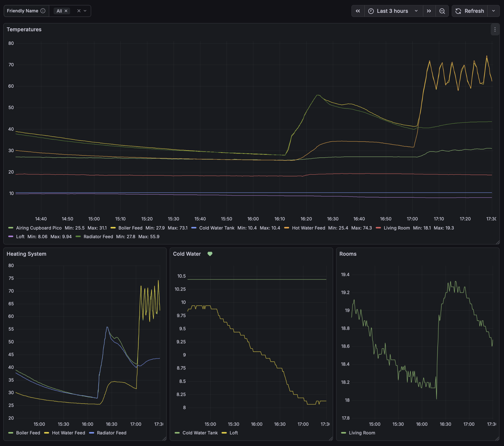Click the Heating System panel title
Image resolution: width=504 pixels, height=446 pixels.
coord(26,254)
